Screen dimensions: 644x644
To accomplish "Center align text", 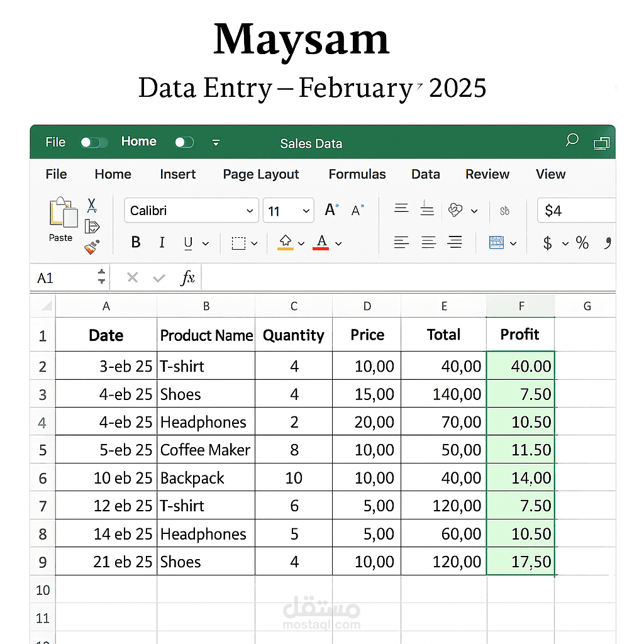I will [428, 242].
